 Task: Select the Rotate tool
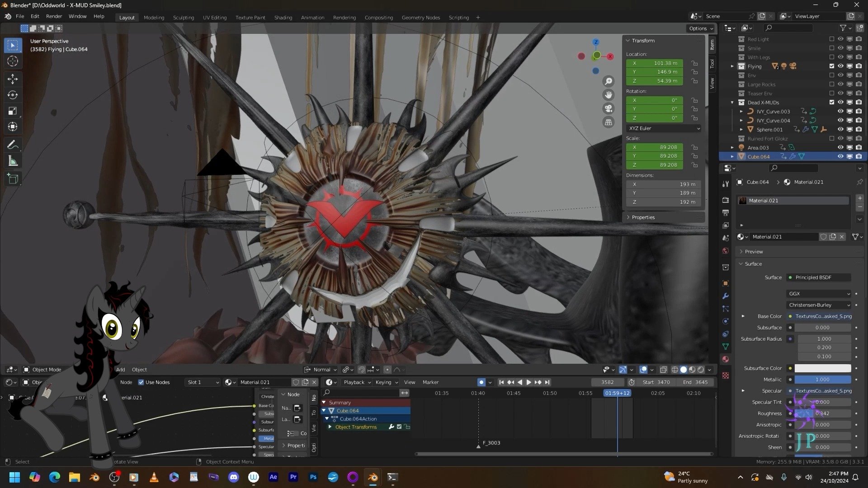(13, 95)
